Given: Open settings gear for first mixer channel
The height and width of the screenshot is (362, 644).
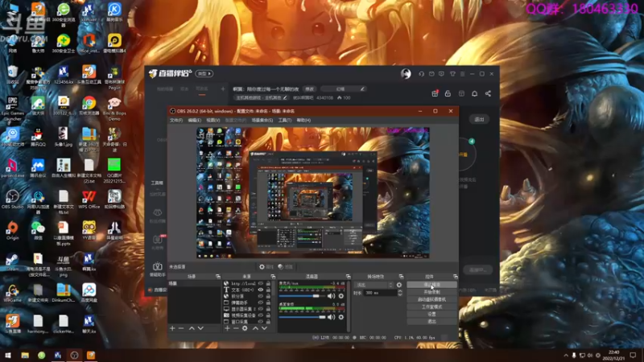Looking at the screenshot, I should coord(341,296).
